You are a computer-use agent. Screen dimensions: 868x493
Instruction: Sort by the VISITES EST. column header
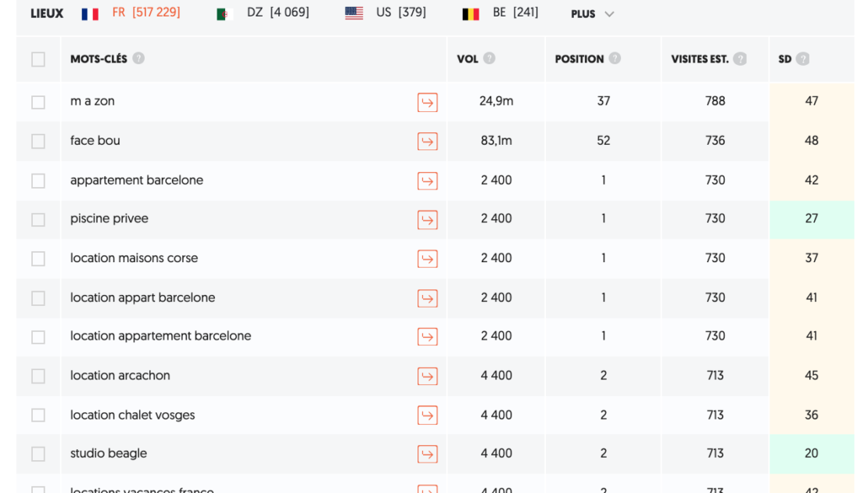pos(699,59)
